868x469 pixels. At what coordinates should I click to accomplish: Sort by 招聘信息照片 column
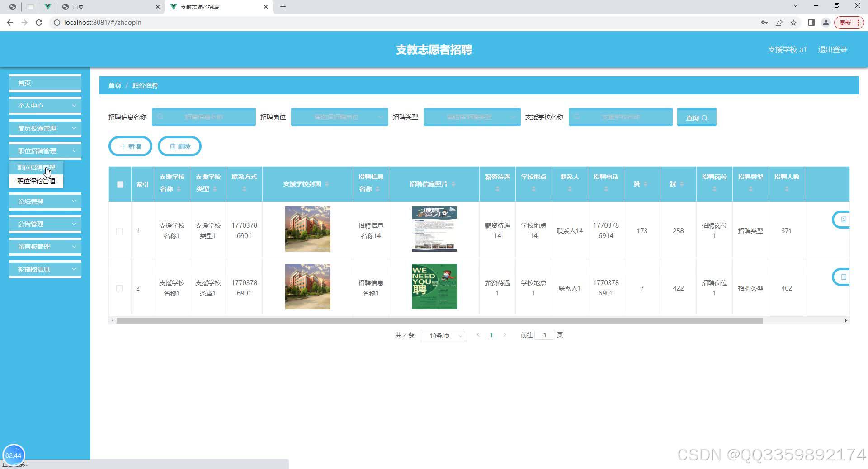[x=453, y=184]
